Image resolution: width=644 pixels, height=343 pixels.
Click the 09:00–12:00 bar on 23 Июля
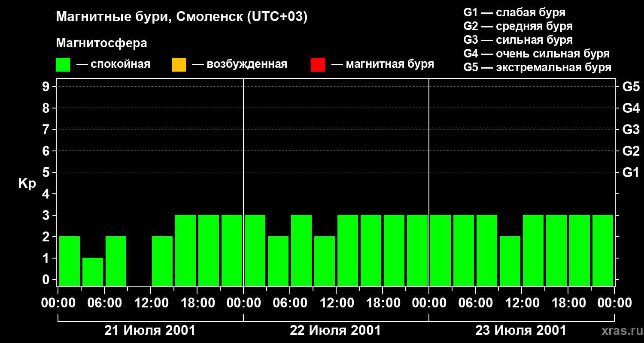[510, 261]
